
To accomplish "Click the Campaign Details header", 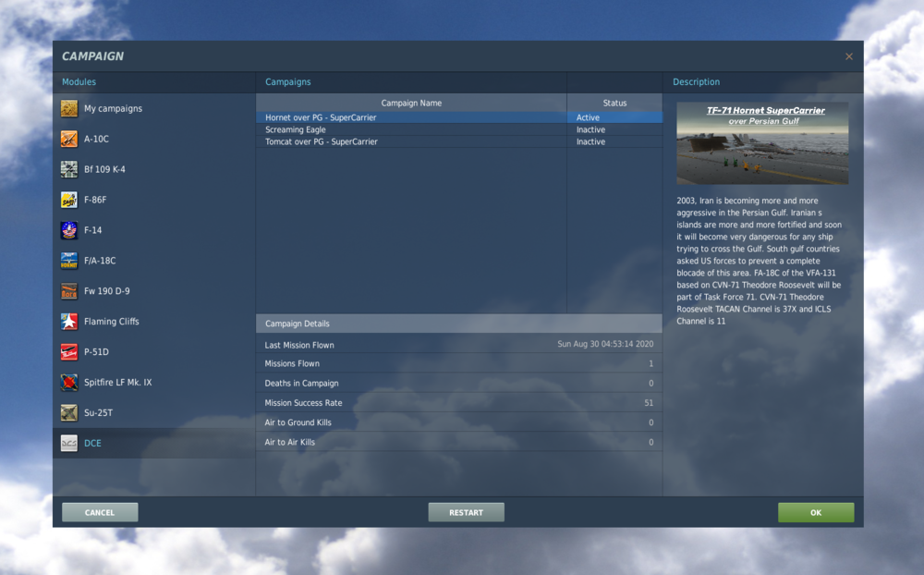I will (x=459, y=324).
